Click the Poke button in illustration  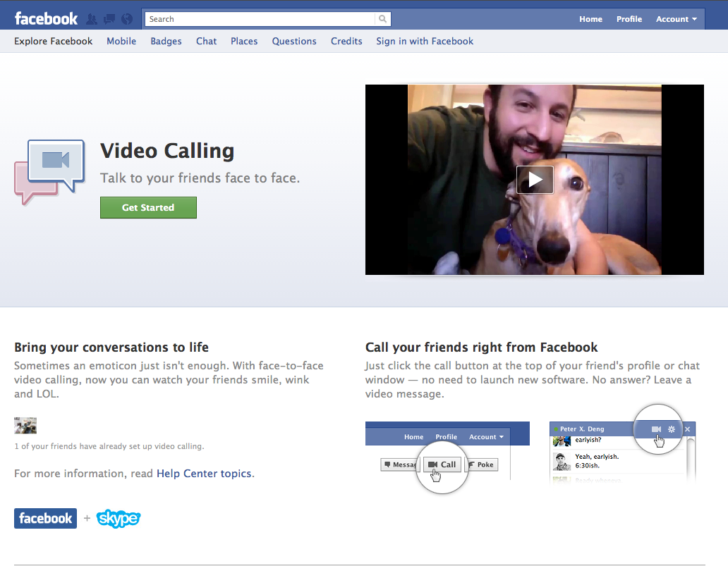482,465
